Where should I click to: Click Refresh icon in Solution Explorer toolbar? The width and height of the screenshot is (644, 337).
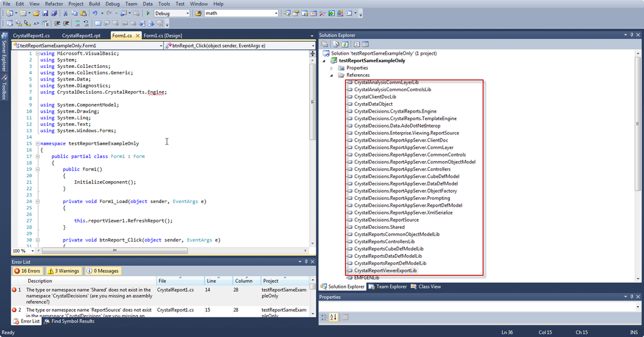point(345,45)
